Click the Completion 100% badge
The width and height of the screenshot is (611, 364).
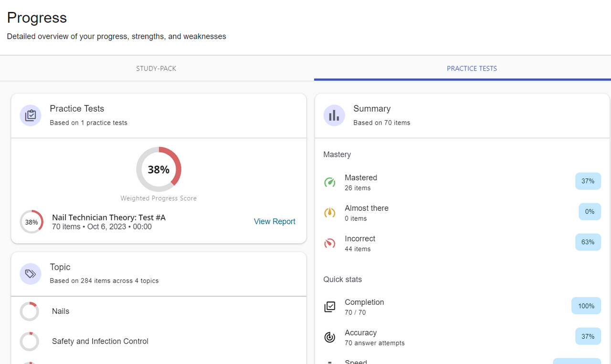(x=586, y=306)
